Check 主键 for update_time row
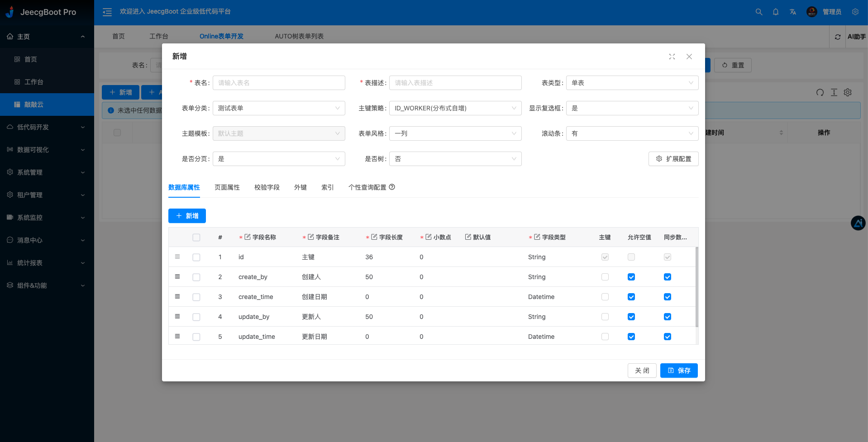This screenshot has height=442, width=868. click(x=605, y=337)
